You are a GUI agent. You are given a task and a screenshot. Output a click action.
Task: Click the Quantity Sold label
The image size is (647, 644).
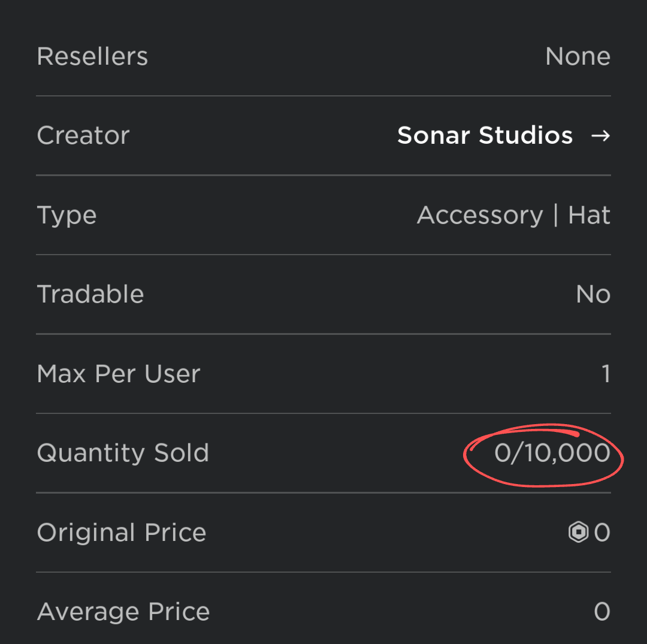click(x=123, y=453)
